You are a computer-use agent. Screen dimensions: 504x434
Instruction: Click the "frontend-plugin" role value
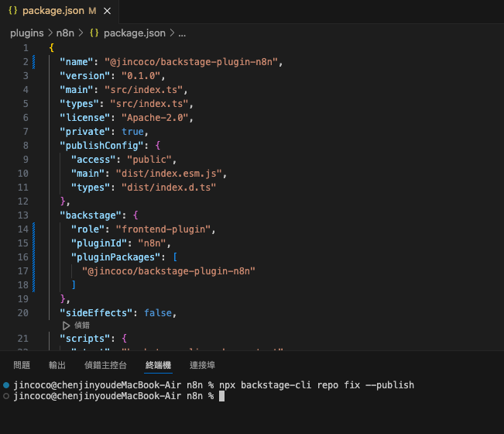[163, 229]
